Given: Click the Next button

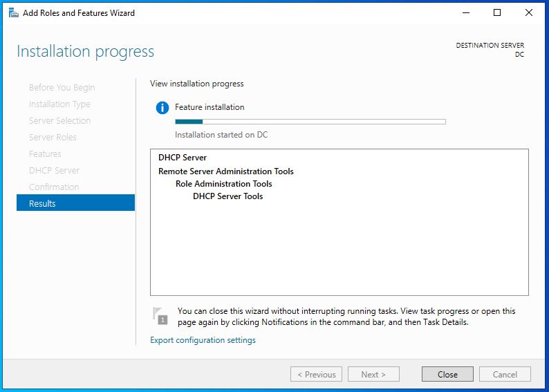Looking at the screenshot, I should [373, 375].
